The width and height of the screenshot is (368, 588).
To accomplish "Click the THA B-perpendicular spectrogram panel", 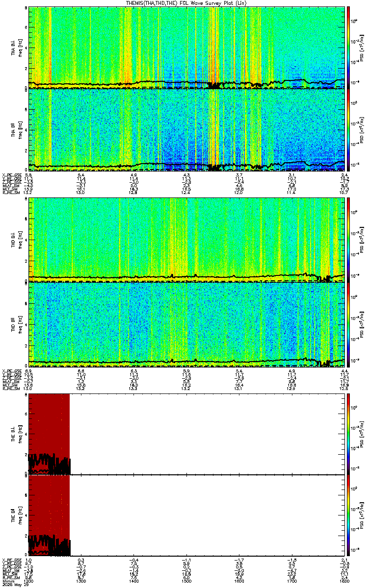I will click(187, 48).
